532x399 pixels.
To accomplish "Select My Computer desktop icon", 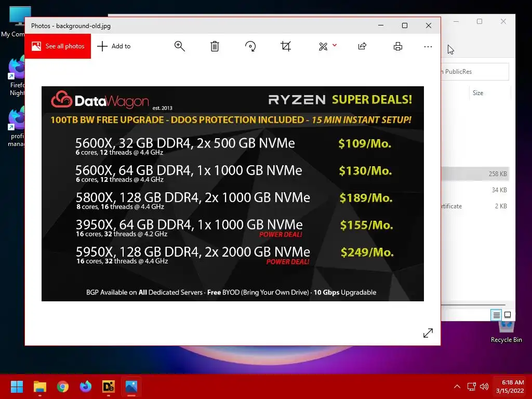I will tap(13, 22).
